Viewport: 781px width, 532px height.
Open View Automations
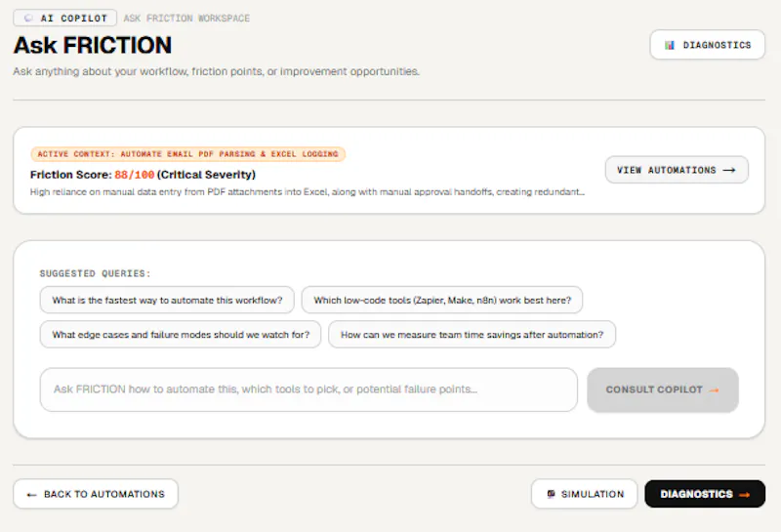click(677, 170)
